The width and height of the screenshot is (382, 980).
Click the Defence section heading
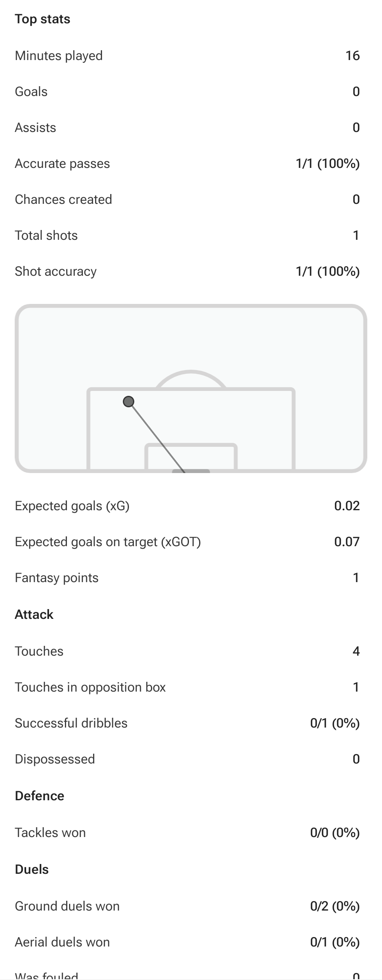click(40, 796)
